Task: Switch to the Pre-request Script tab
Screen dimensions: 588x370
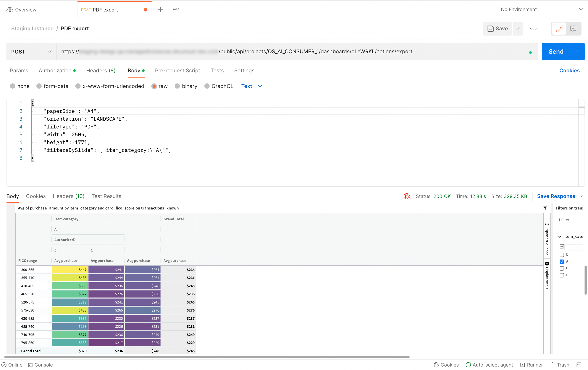Action: [x=177, y=71]
